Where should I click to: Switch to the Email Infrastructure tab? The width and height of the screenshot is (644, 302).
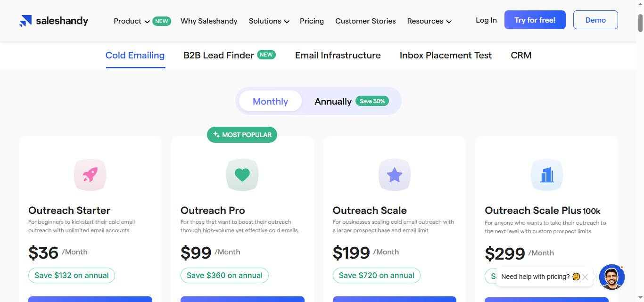point(338,55)
